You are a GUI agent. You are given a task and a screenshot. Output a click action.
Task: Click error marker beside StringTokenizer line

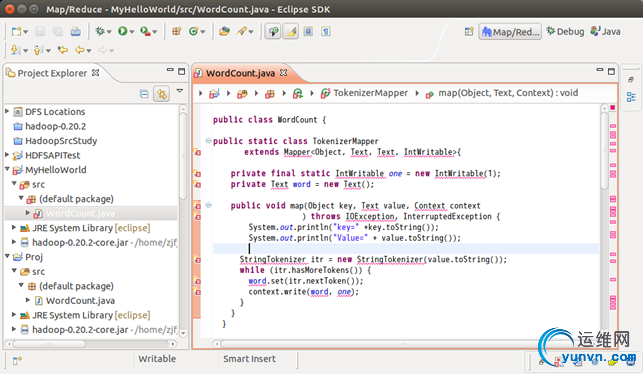(197, 260)
